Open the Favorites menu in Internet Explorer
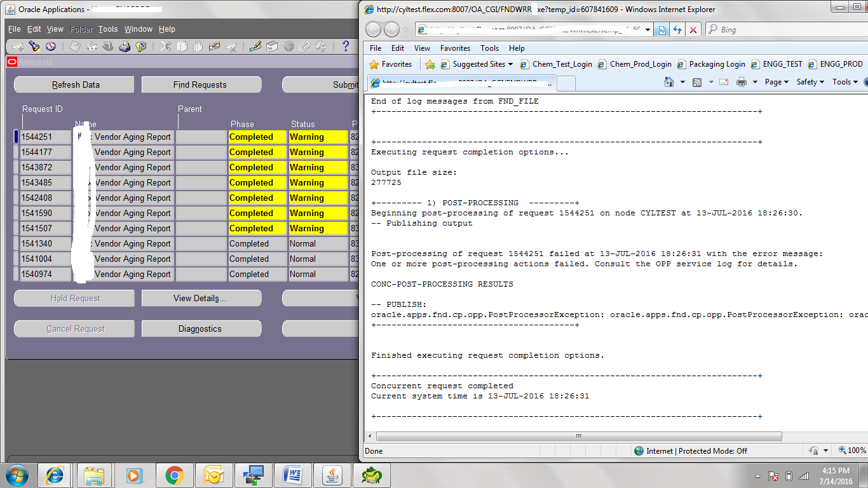This screenshot has width=868, height=488. tap(454, 48)
